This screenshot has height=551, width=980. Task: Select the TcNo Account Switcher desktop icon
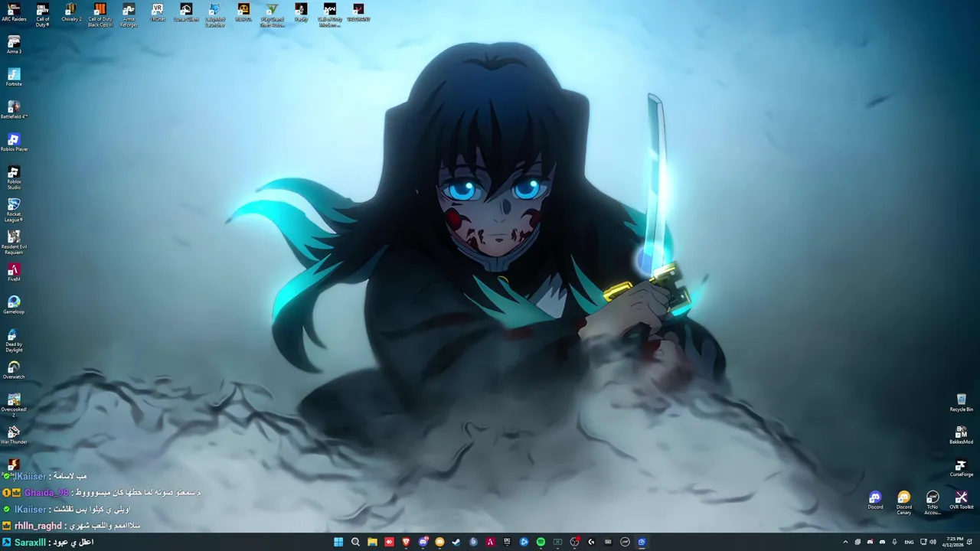tap(933, 502)
